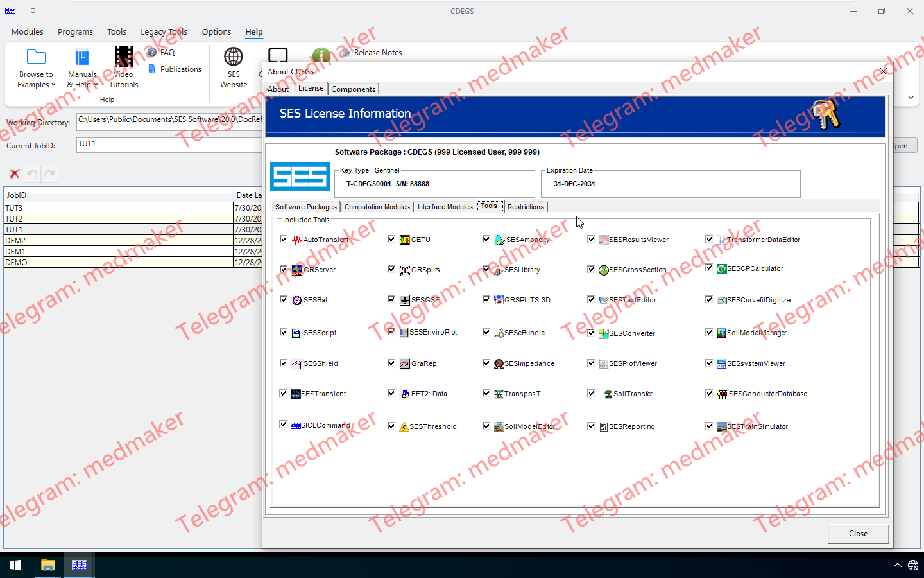Toggle the SESTextEditor checkbox

[591, 299]
